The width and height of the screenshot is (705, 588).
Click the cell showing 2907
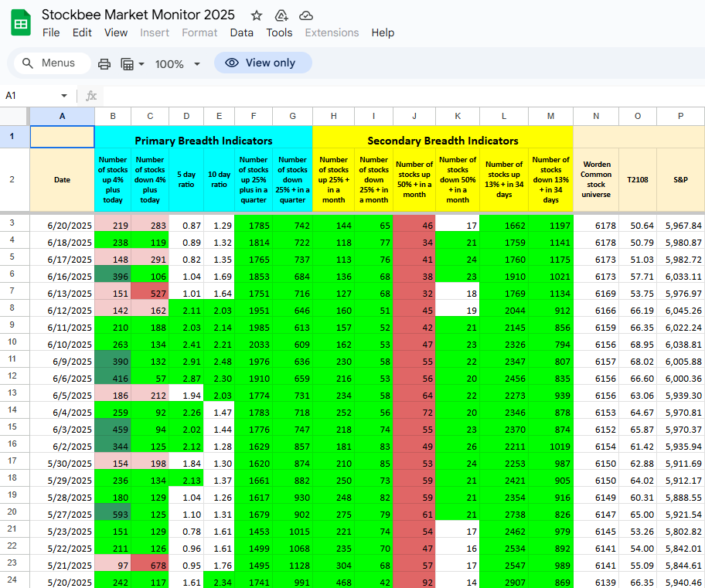coord(504,580)
